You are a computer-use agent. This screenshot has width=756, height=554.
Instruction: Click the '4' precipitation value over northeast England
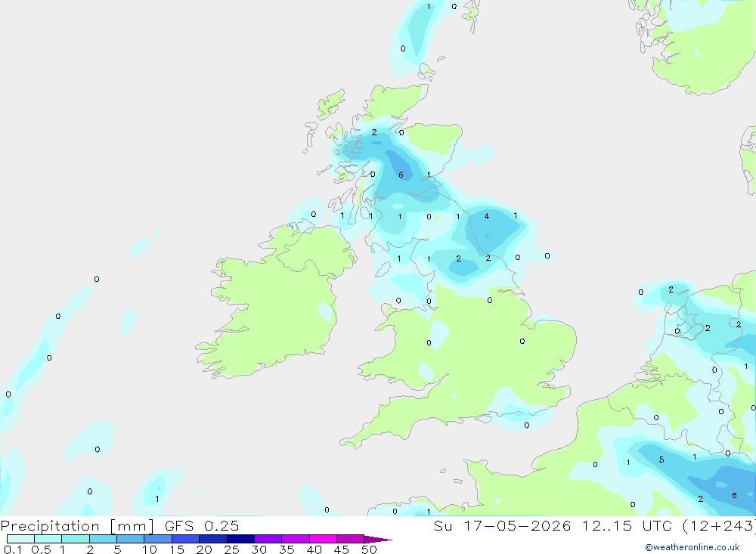[x=486, y=216]
